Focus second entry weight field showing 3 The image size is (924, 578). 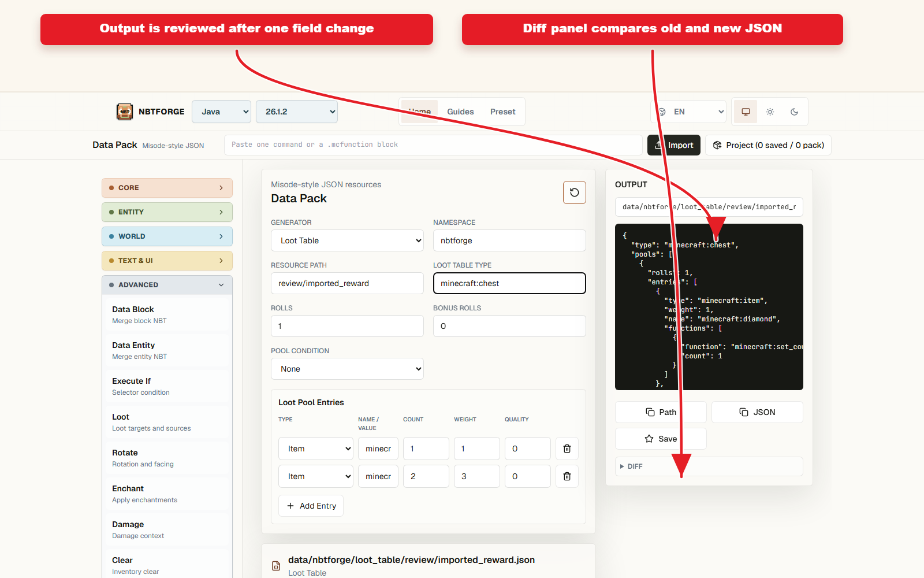click(x=477, y=476)
